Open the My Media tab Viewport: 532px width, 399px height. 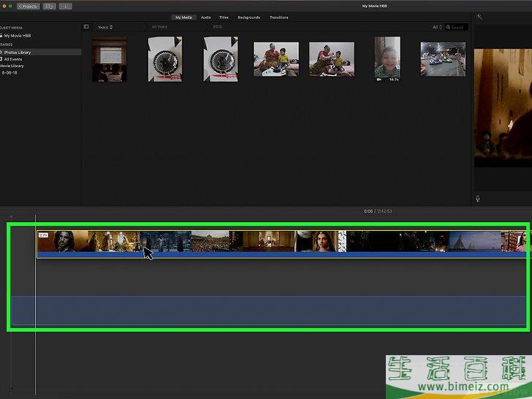183,18
